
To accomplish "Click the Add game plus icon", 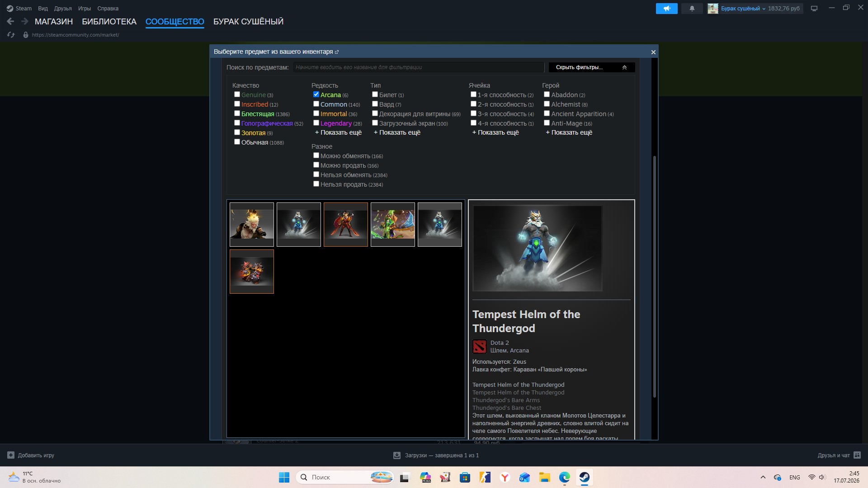I will coord(11,455).
